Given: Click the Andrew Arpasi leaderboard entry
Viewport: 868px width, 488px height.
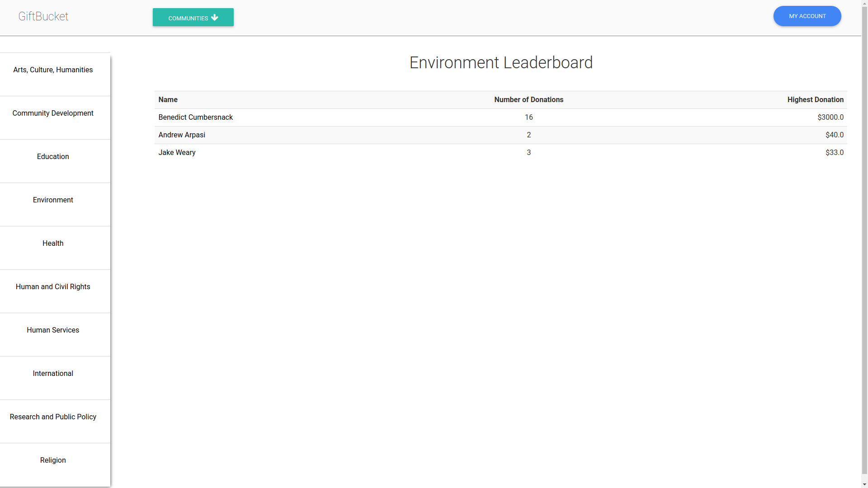Looking at the screenshot, I should pos(182,135).
